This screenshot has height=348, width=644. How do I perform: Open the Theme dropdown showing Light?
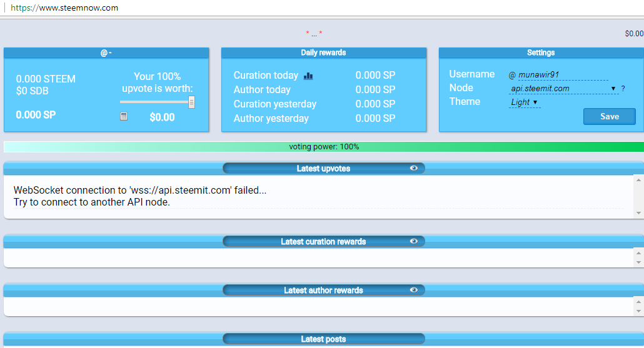click(x=525, y=102)
